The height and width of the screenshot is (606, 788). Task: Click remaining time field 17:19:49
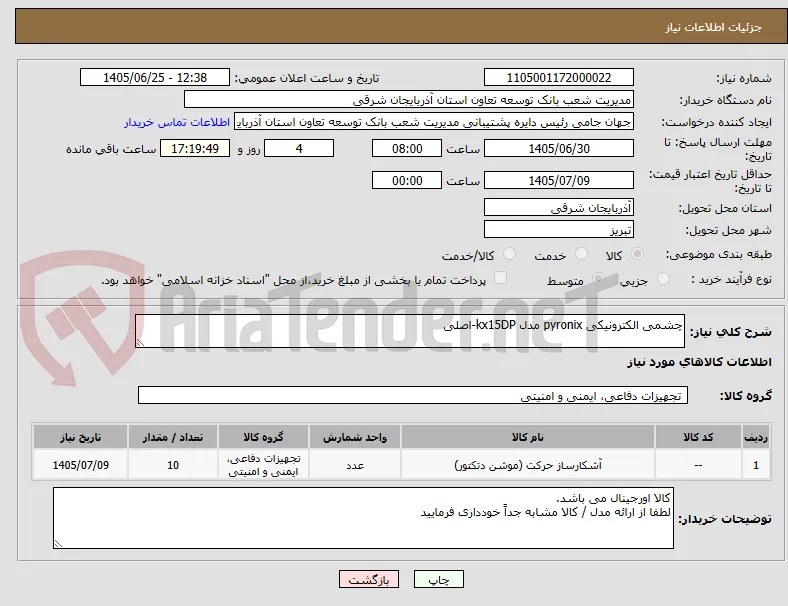(195, 148)
